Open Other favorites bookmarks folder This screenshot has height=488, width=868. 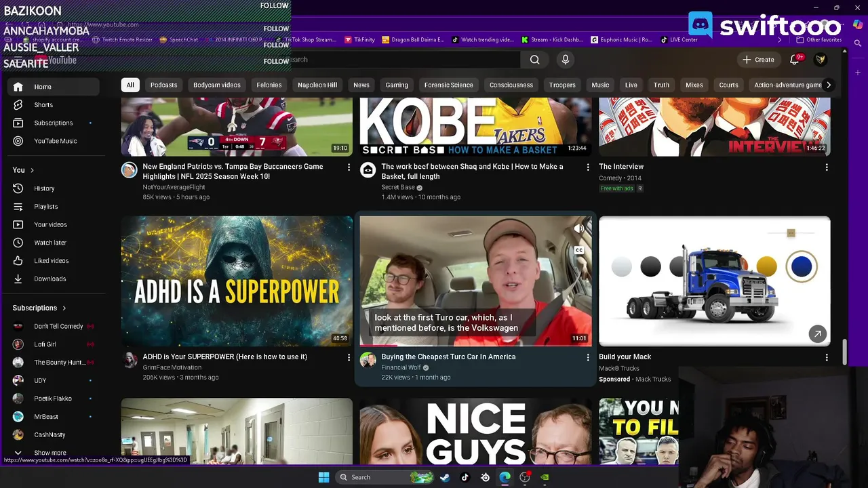pyautogui.click(x=819, y=40)
